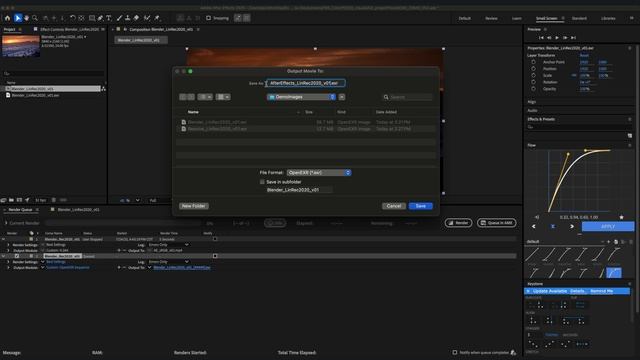Click the new folder icon in Project panel
The width and height of the screenshot is (640, 360).
tap(11, 200)
